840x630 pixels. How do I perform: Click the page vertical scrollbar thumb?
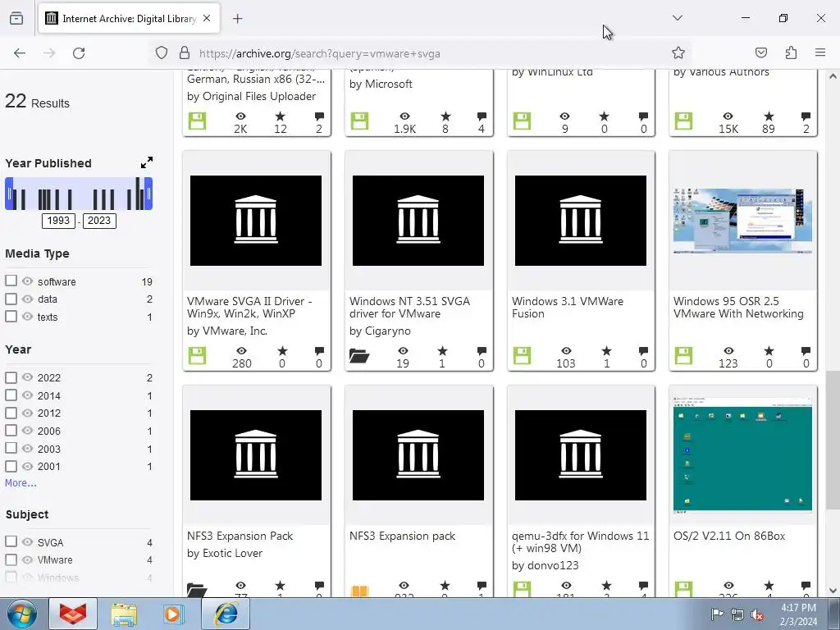pos(832,441)
